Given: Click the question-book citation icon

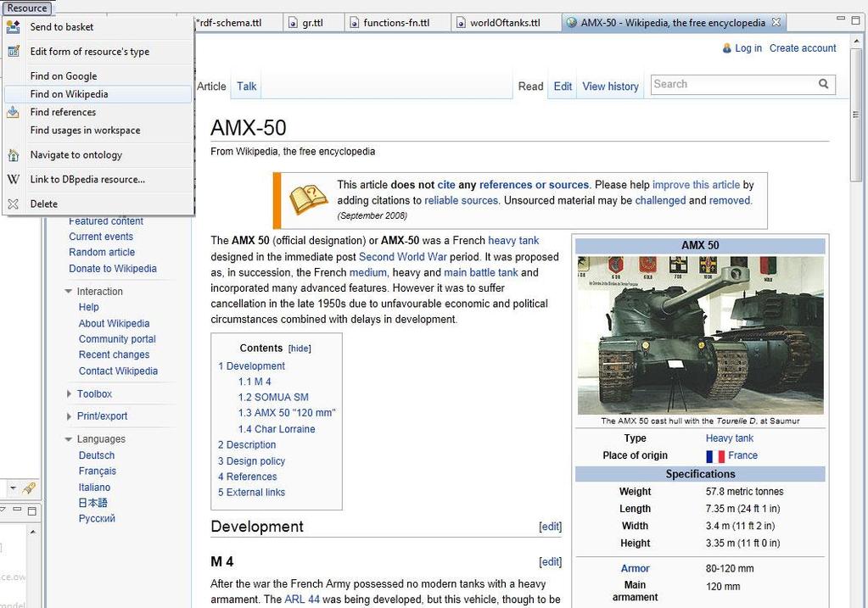Looking at the screenshot, I should point(308,200).
